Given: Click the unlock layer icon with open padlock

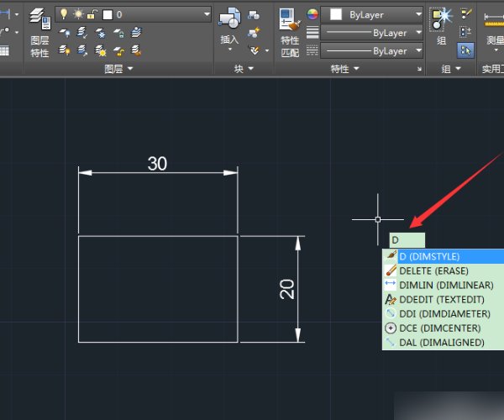Looking at the screenshot, I should [x=118, y=50].
